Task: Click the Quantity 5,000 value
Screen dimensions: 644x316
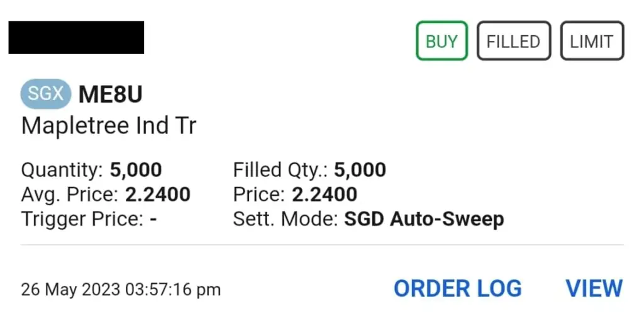Action: tap(136, 170)
